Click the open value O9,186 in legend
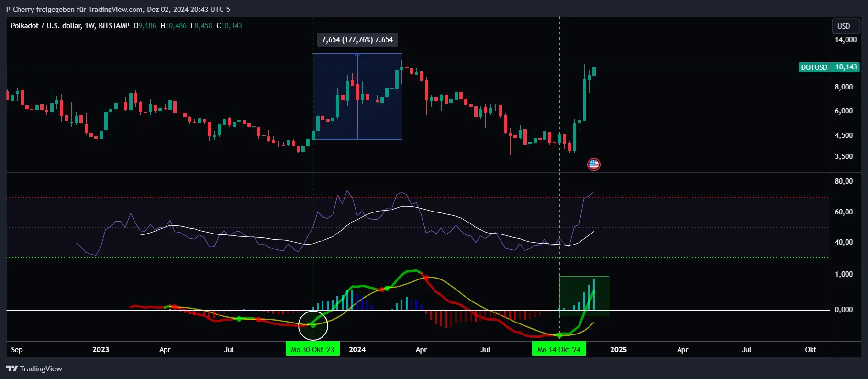This screenshot has width=868, height=379. (145, 26)
